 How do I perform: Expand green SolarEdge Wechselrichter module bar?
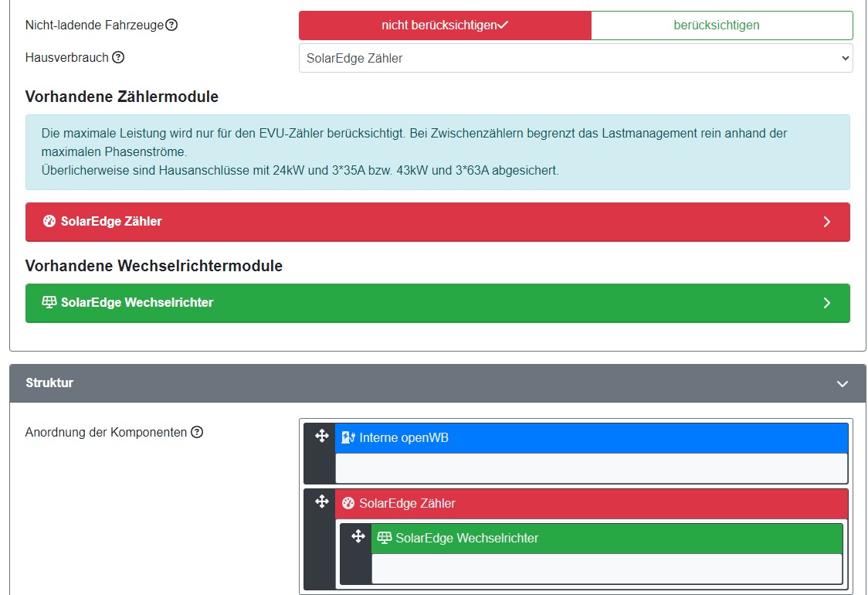point(437,303)
